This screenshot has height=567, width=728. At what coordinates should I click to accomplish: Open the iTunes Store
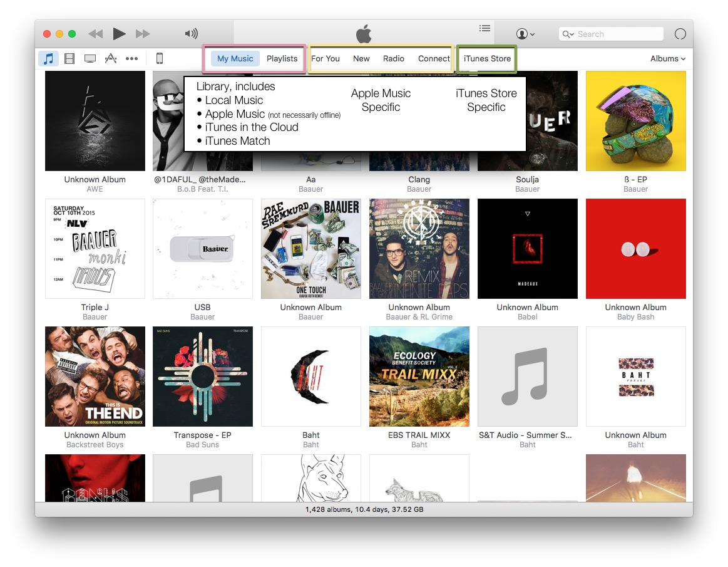(x=487, y=58)
